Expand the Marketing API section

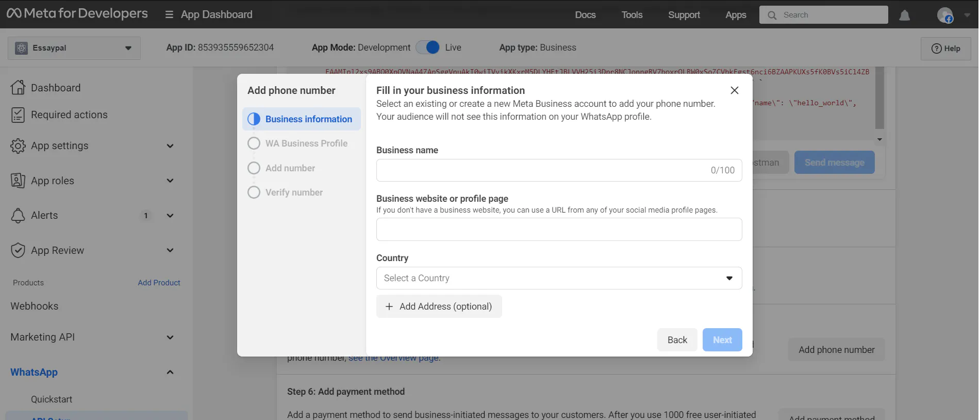point(170,337)
